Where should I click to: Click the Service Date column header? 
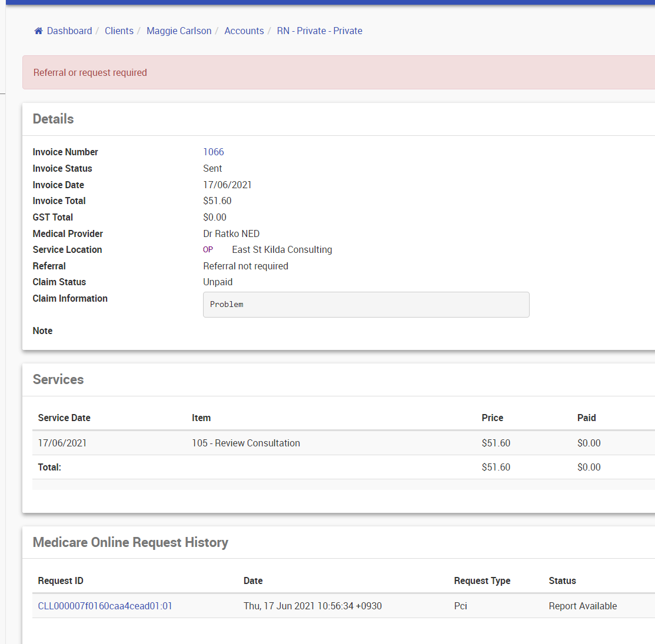coord(64,418)
